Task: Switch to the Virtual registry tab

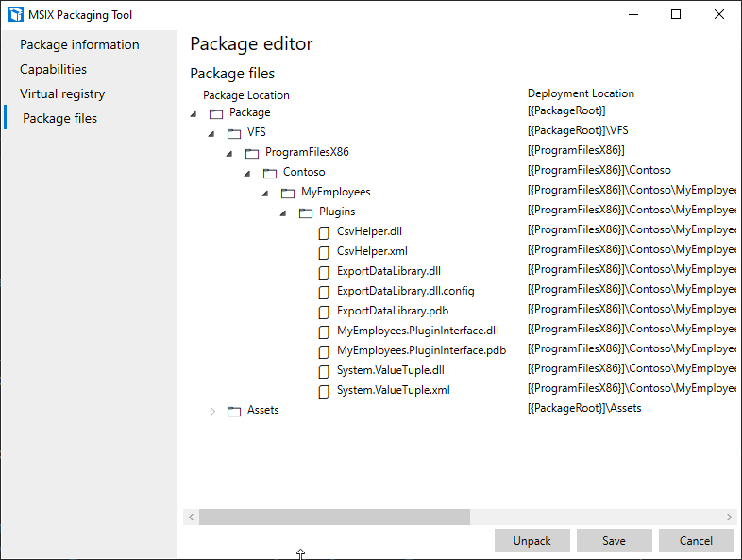Action: click(x=62, y=94)
